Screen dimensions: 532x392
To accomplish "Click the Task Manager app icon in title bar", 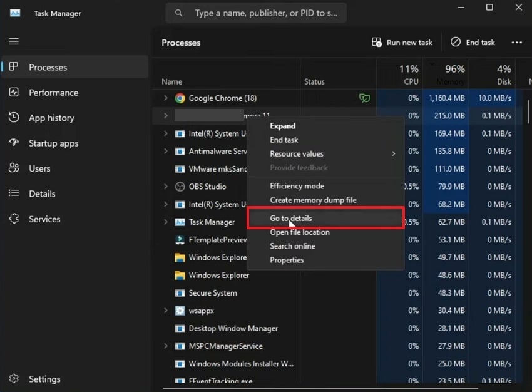I will tap(15, 13).
